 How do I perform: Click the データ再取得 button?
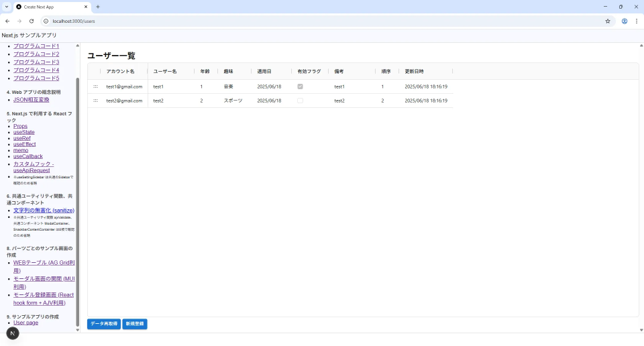104,324
